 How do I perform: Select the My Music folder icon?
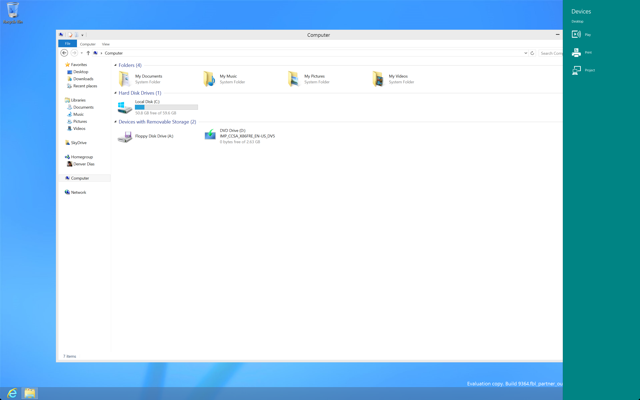(209, 79)
